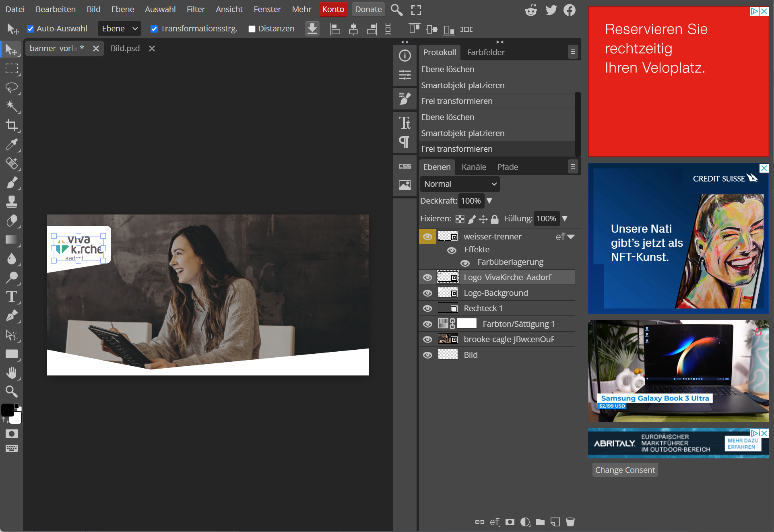Image resolution: width=774 pixels, height=532 pixels.
Task: Click the Konto button
Action: click(x=333, y=9)
